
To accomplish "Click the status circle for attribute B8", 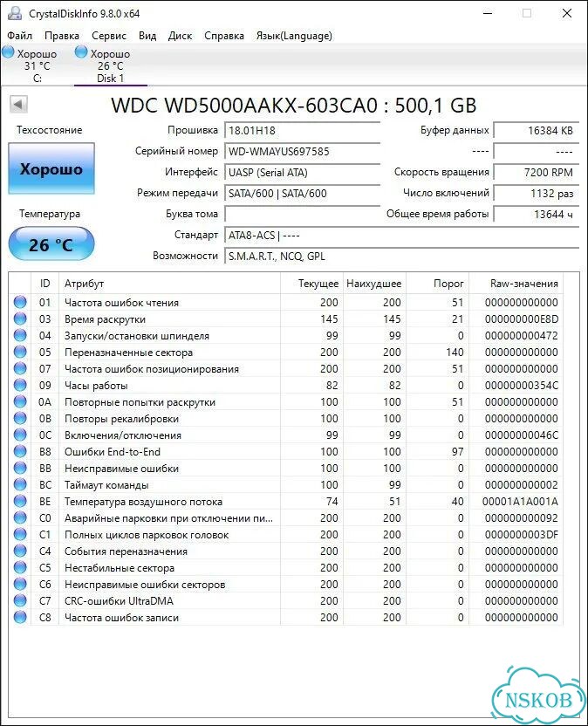I will [20, 452].
